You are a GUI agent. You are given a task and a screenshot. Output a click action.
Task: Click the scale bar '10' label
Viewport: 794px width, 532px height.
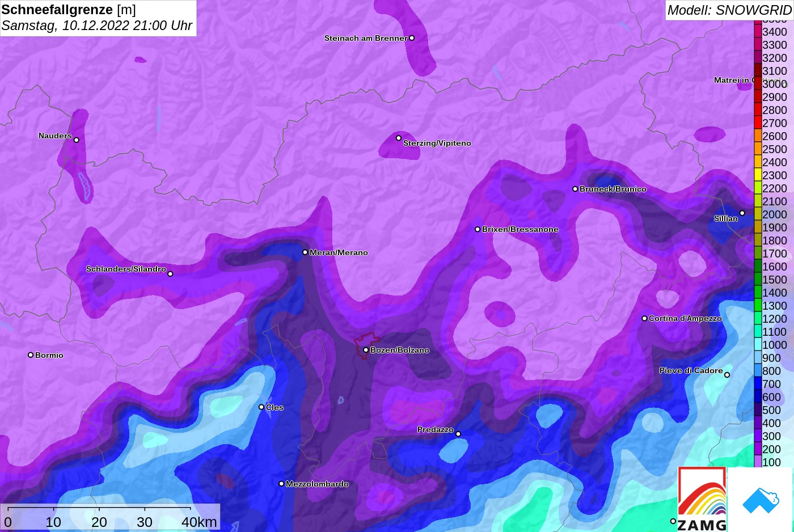point(53,522)
